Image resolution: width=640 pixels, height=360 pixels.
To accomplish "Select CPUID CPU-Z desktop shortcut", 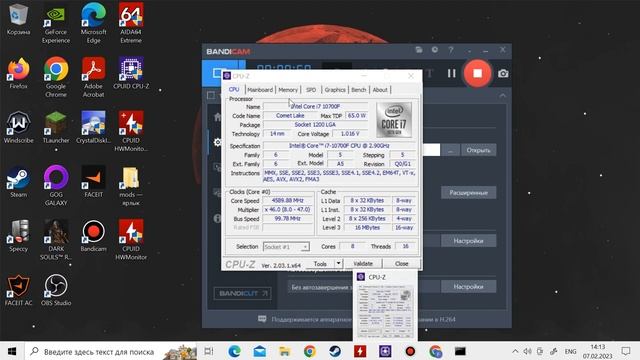I will pyautogui.click(x=131, y=73).
